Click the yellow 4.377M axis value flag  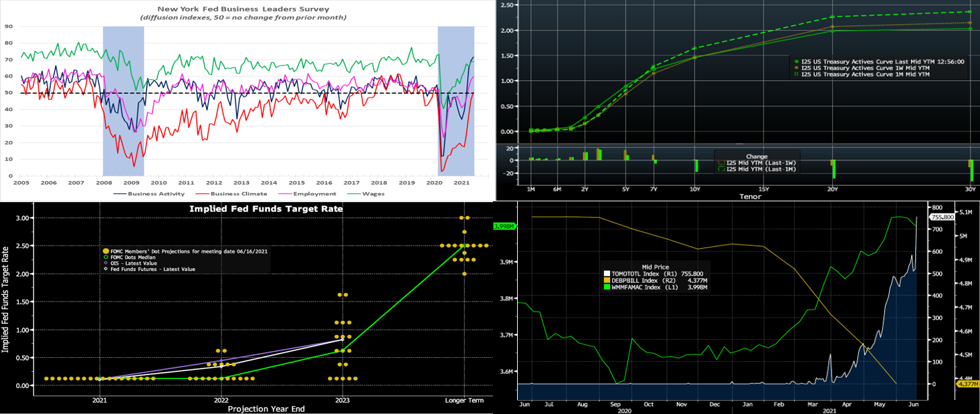pyautogui.click(x=969, y=384)
